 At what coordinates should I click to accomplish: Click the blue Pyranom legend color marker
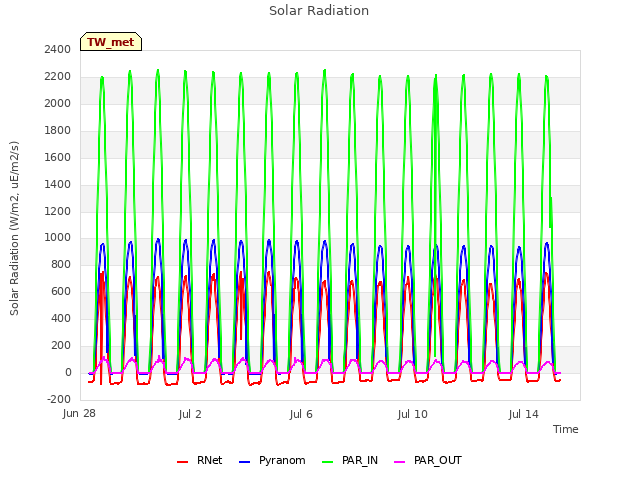244,462
